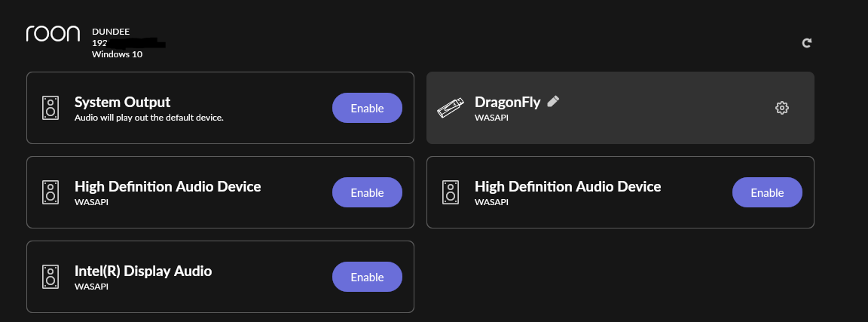Viewport: 868px width, 322px height.
Task: Click "Audio will play out the default device" text
Action: pyautogui.click(x=149, y=118)
